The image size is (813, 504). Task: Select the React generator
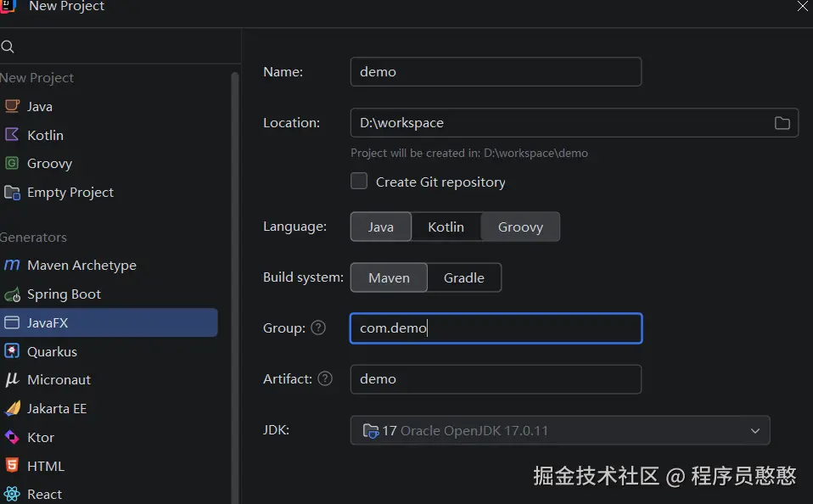point(109,494)
